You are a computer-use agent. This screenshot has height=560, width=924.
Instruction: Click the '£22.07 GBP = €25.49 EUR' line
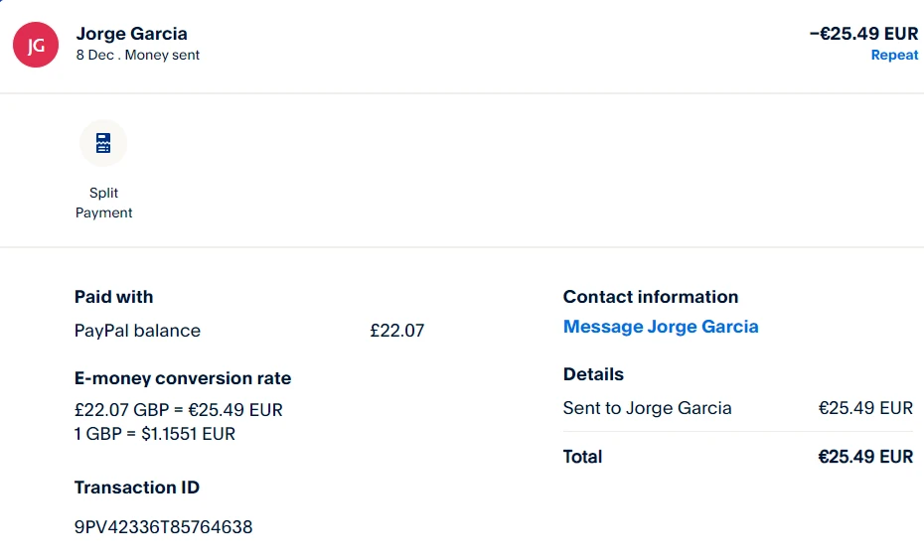[179, 410]
